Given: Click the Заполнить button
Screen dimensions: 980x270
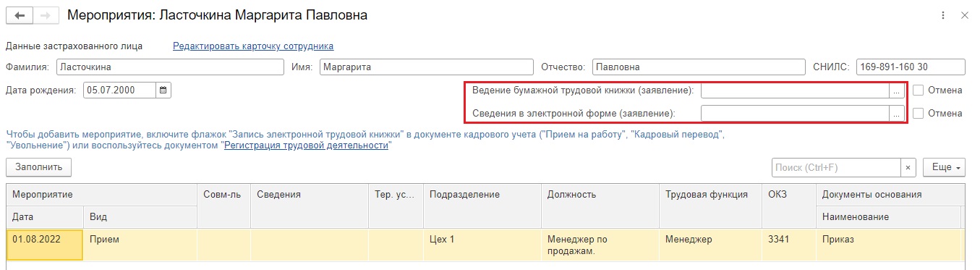Looking at the screenshot, I should 39,167.
